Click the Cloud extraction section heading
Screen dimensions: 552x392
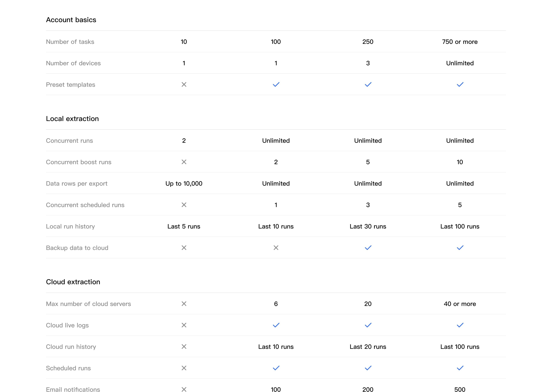[73, 282]
